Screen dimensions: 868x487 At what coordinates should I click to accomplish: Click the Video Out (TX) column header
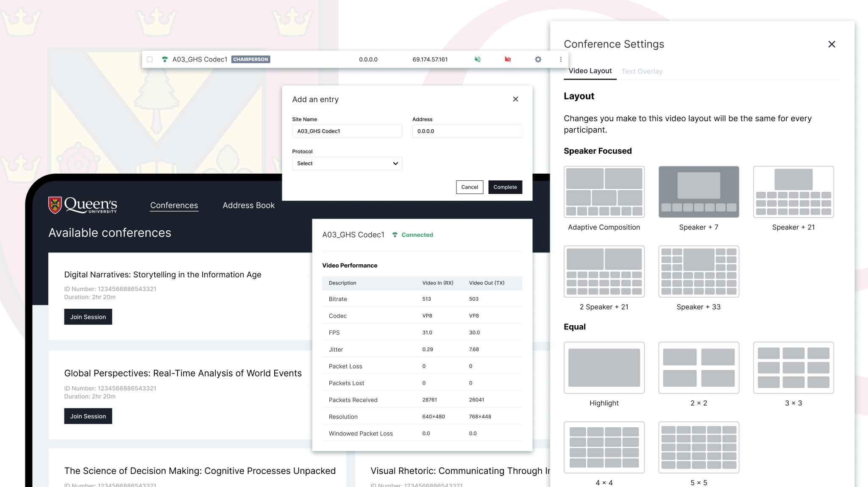[487, 283]
